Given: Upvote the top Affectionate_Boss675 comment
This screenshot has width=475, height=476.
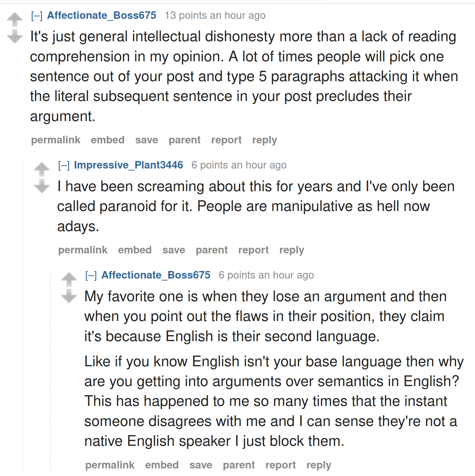Looking at the screenshot, I should 15,19.
